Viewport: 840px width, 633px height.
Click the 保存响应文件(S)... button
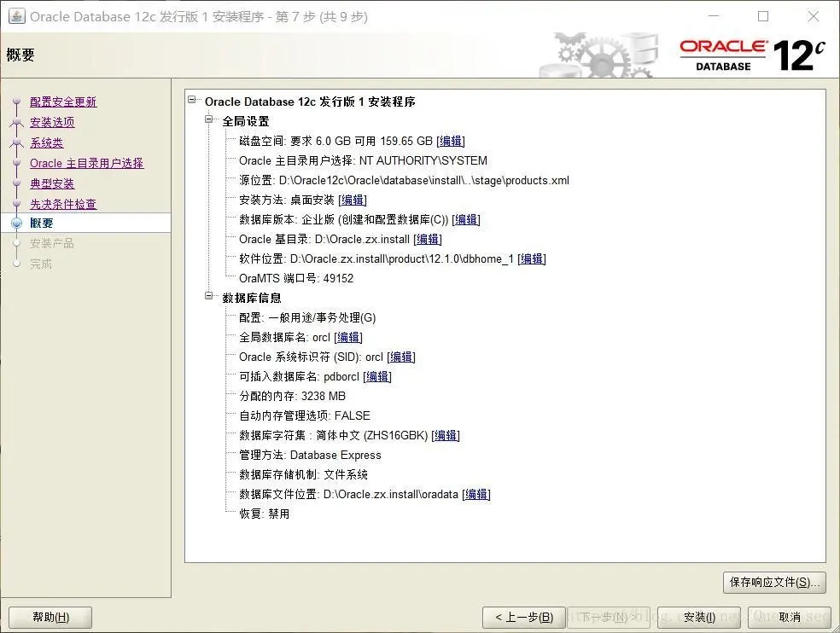click(774, 582)
